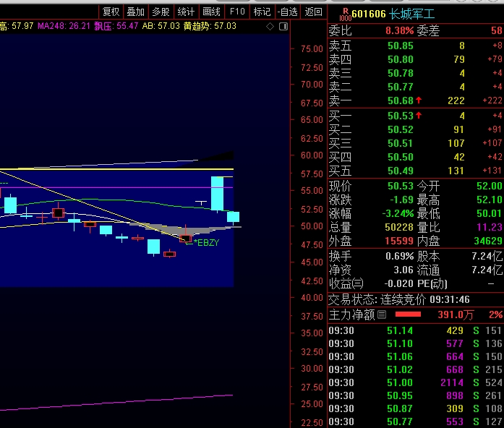The width and height of the screenshot is (504, 428).
Task: Click the last cyan candlestick on chart
Action: pos(233,217)
